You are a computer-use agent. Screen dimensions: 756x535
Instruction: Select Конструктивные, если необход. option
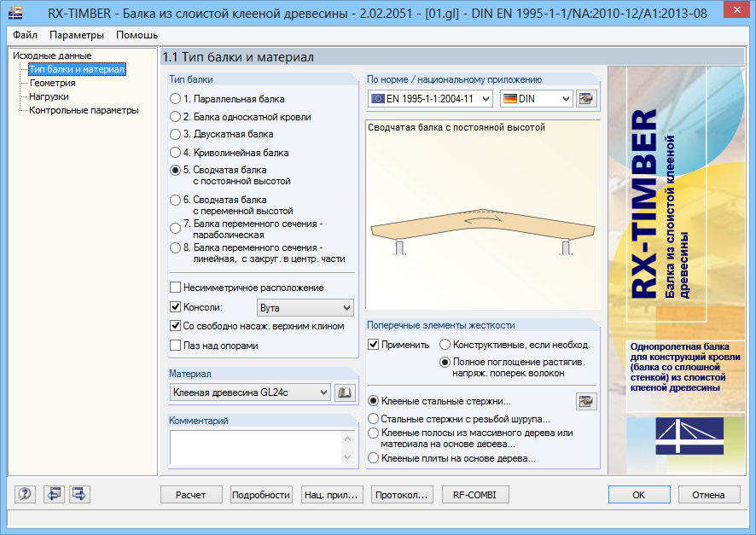pyautogui.click(x=515, y=345)
